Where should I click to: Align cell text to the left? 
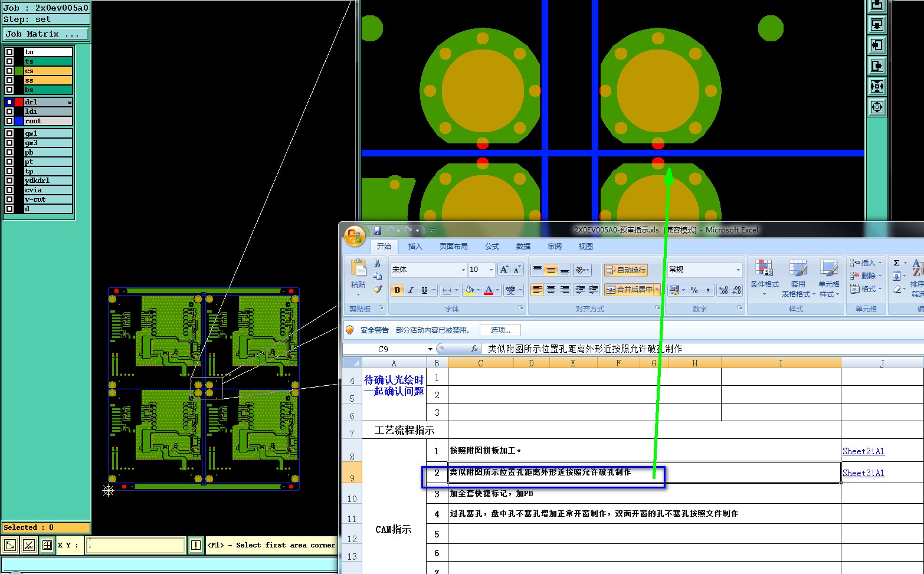[537, 290]
